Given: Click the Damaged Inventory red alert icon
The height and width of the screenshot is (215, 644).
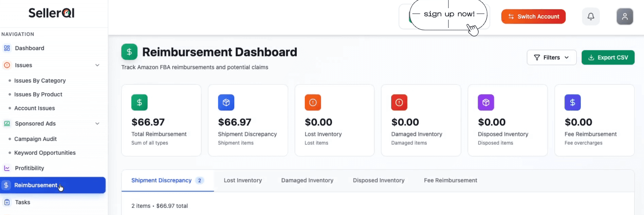Looking at the screenshot, I should (x=399, y=102).
